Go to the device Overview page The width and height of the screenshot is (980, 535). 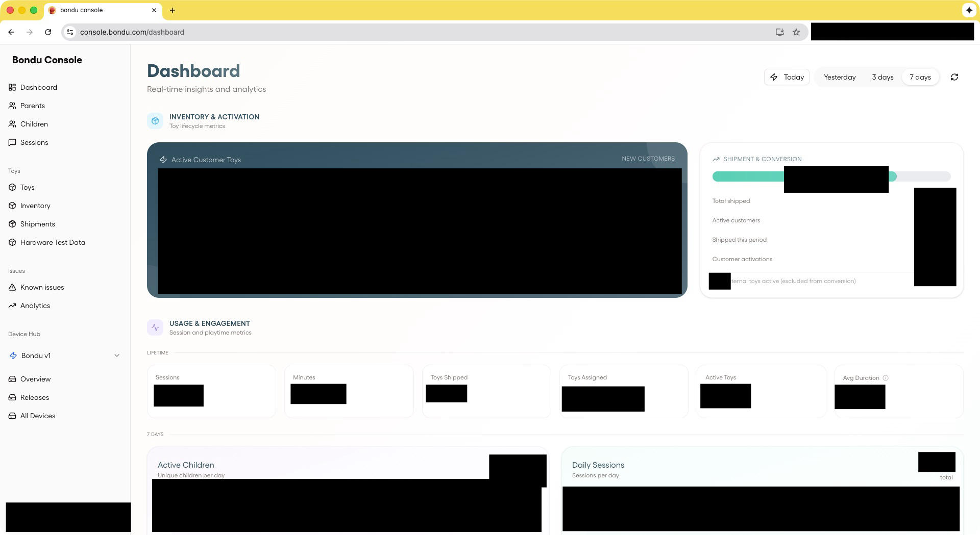[x=13, y=379]
